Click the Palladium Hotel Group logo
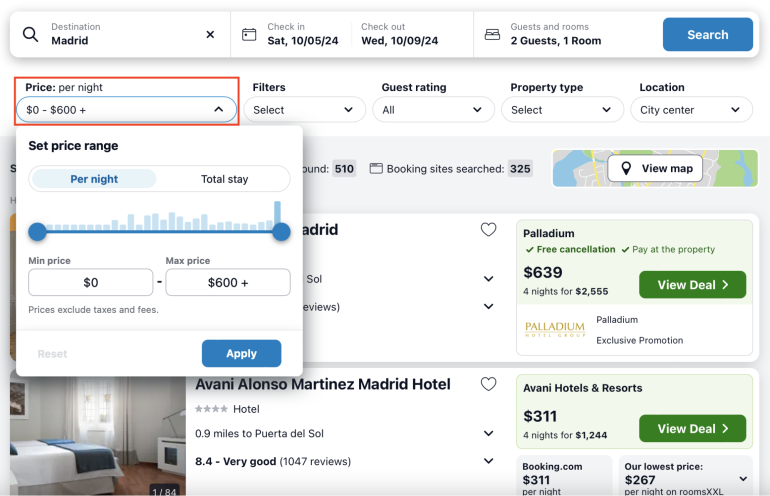 pos(554,329)
